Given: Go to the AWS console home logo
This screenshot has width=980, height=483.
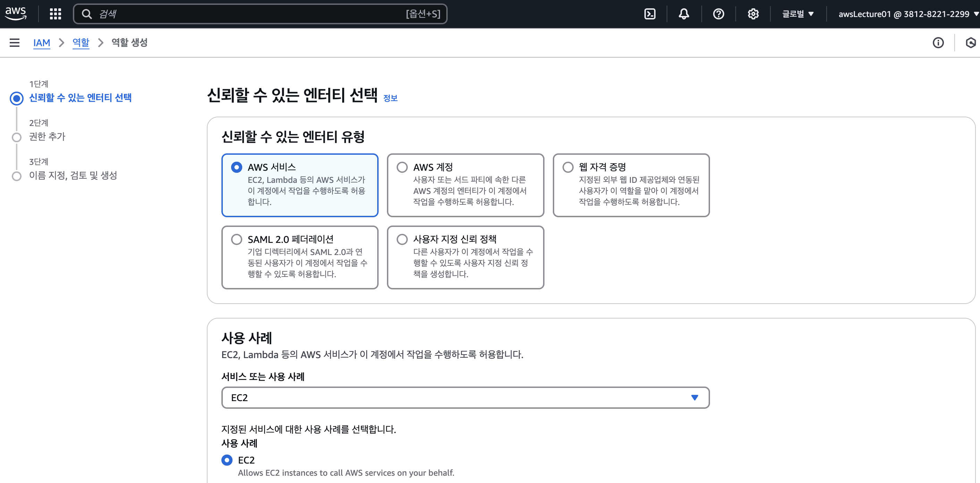Looking at the screenshot, I should click(x=16, y=14).
